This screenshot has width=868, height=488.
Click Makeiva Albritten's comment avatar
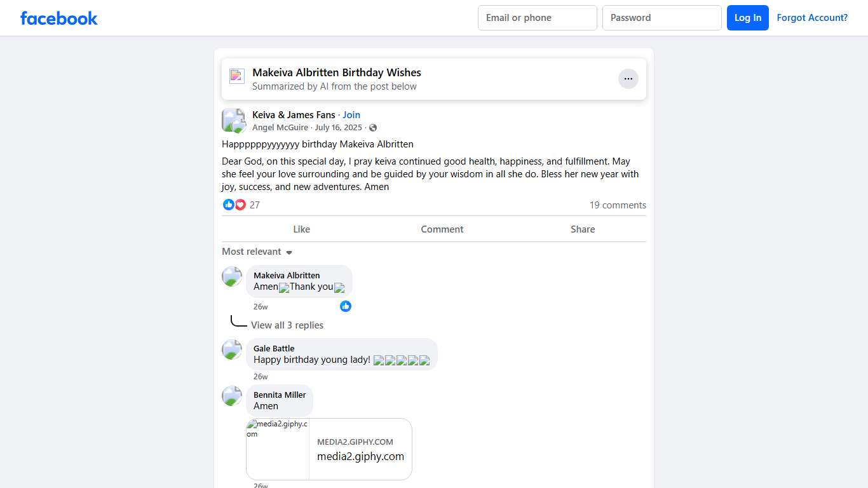(x=232, y=276)
